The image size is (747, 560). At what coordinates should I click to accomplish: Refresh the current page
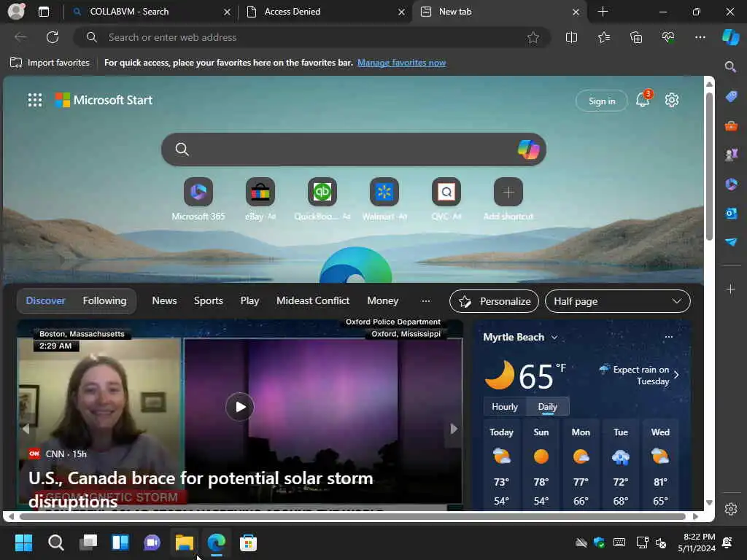click(53, 37)
